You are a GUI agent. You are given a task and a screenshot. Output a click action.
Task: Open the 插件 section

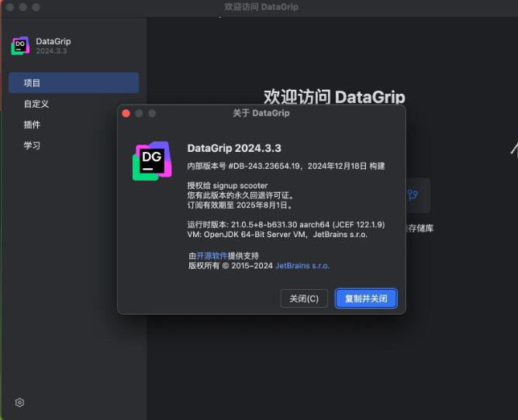click(x=32, y=125)
